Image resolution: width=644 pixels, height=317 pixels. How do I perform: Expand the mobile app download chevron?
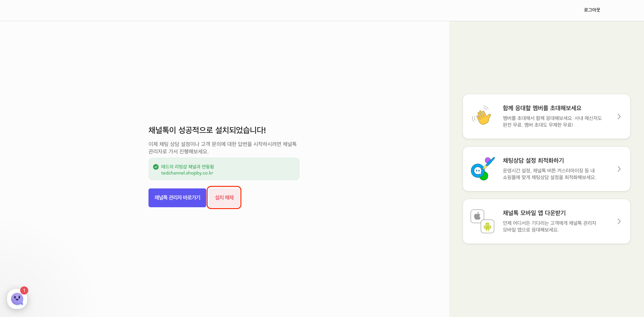(619, 221)
